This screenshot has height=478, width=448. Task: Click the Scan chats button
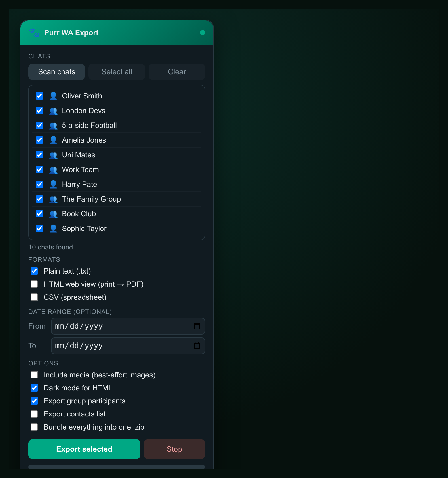tap(57, 72)
